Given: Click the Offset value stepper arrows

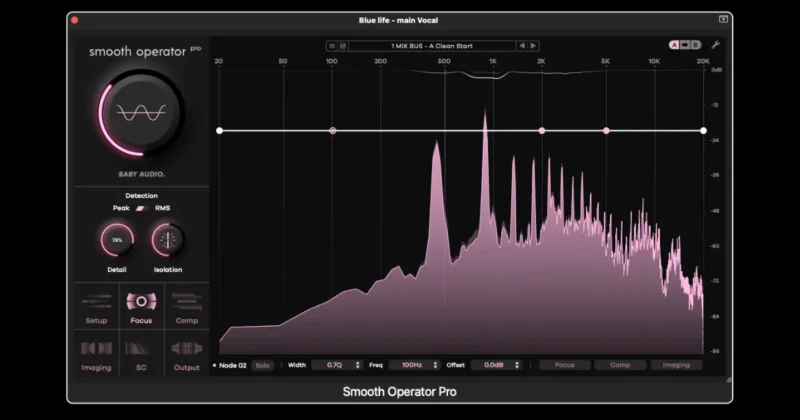Looking at the screenshot, I should (517, 365).
